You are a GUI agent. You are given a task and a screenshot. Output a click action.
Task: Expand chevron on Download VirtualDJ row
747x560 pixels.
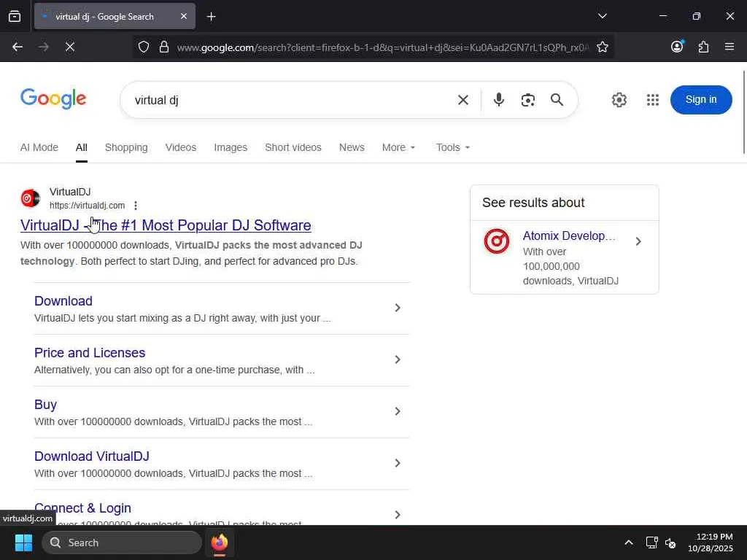pos(398,463)
